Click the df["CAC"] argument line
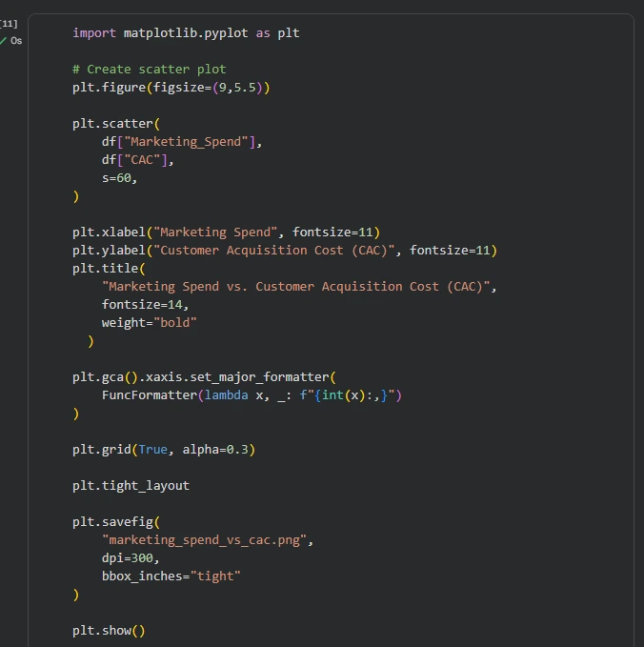The height and width of the screenshot is (647, 644). pyautogui.click(x=138, y=160)
